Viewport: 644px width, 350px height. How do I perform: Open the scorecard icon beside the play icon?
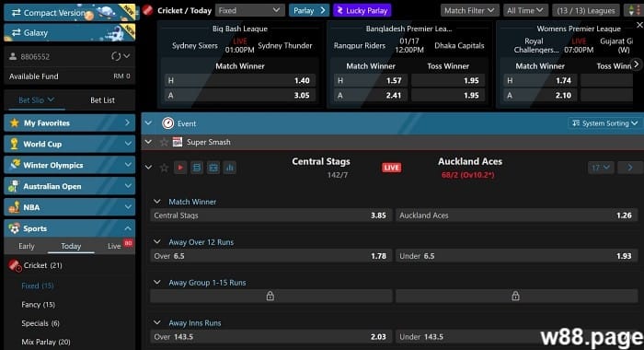(197, 168)
